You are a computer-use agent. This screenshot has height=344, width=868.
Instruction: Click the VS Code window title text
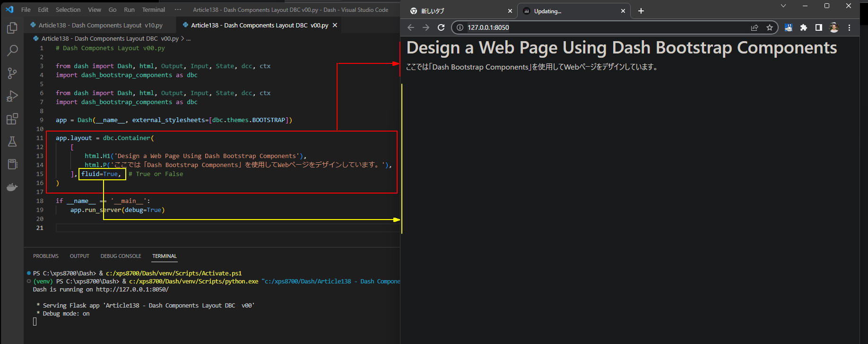pos(291,9)
